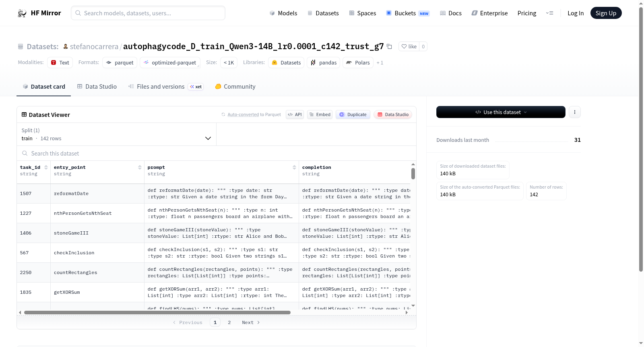Image resolution: width=644 pixels, height=347 pixels.
Task: Sort the entry_point column
Action: [140, 167]
